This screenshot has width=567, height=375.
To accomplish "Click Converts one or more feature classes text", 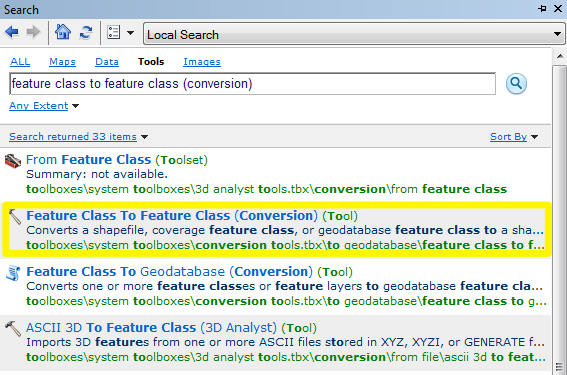I will pos(284,286).
